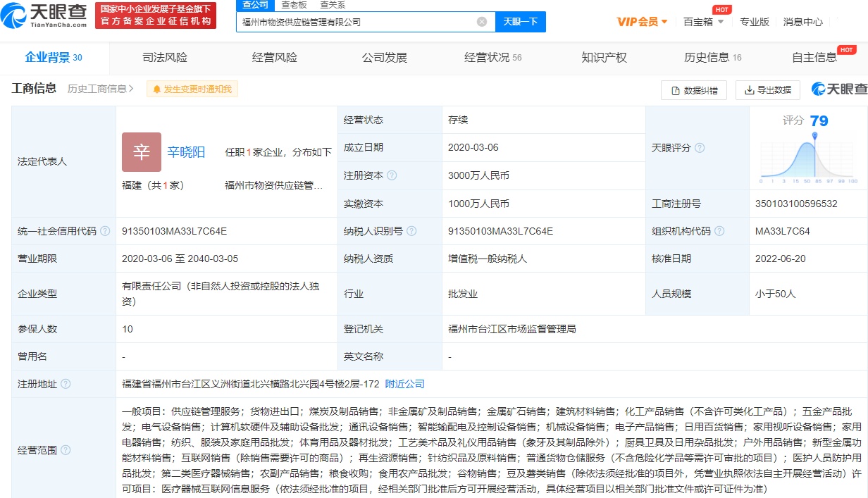
Task: Click the 天眼查 logo in the header
Action: pyautogui.click(x=44, y=15)
